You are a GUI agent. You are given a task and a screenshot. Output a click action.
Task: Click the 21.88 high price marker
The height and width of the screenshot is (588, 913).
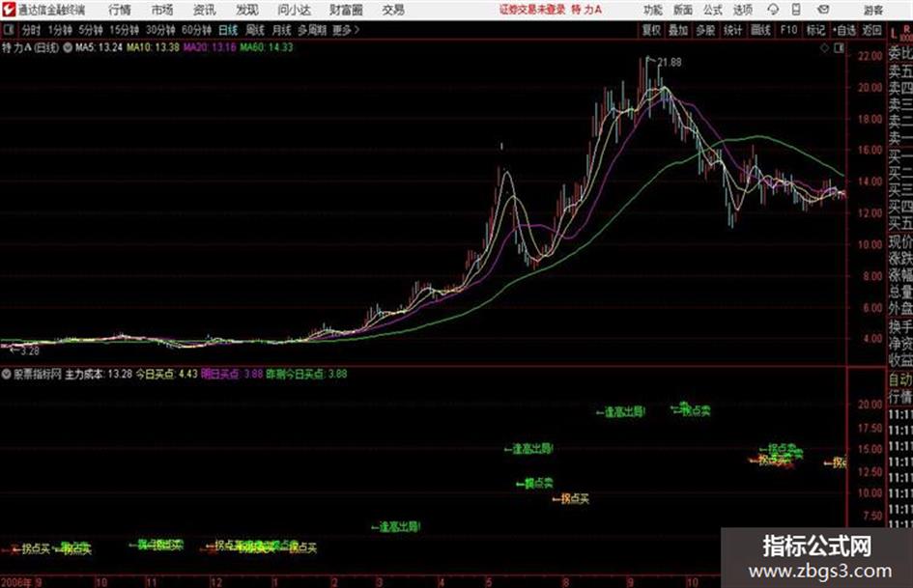pos(669,63)
